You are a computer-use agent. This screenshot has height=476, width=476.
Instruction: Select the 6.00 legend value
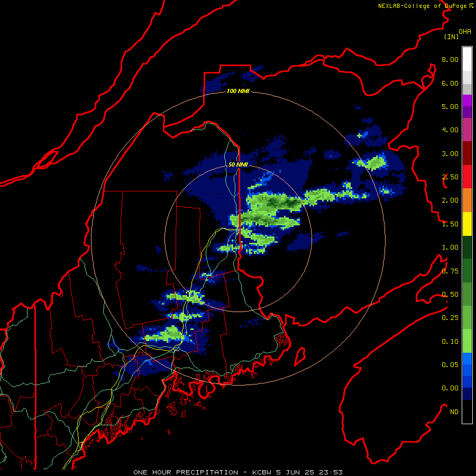coord(450,83)
